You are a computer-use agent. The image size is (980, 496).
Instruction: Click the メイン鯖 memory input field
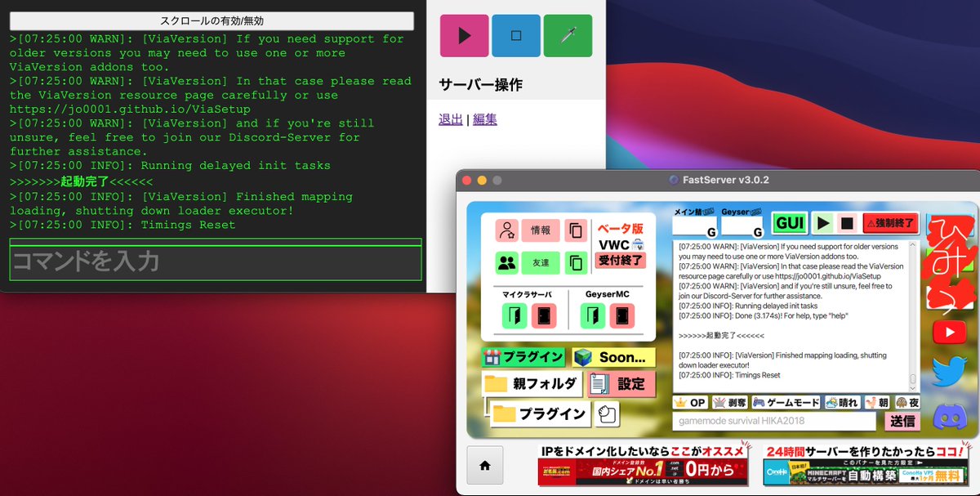tap(694, 226)
